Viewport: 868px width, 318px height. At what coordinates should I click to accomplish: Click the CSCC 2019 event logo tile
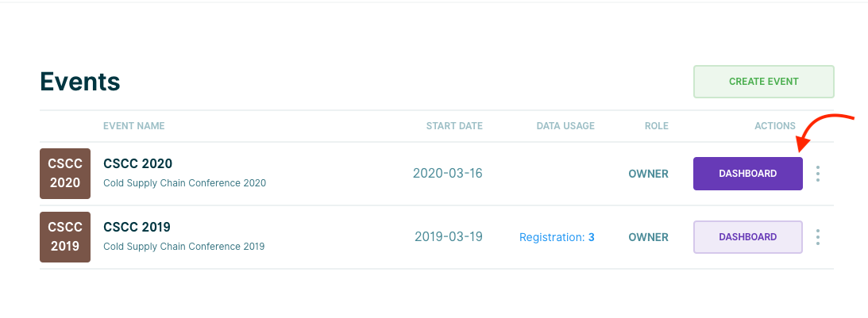point(65,237)
